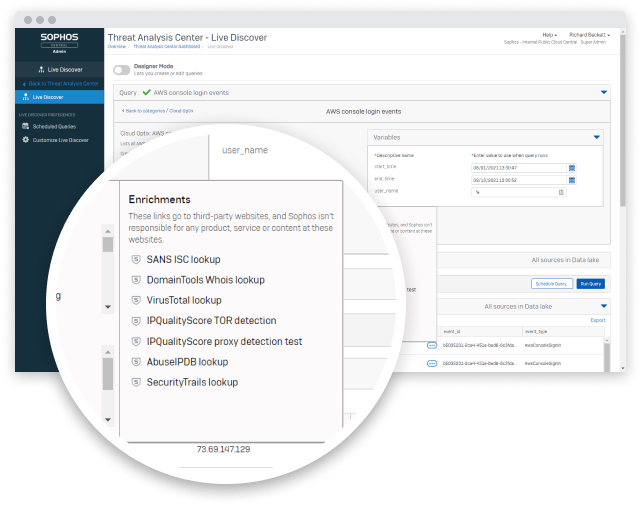This screenshot has width=641, height=508.
Task: Open the Richard Beckett account dropdown
Action: pos(588,35)
